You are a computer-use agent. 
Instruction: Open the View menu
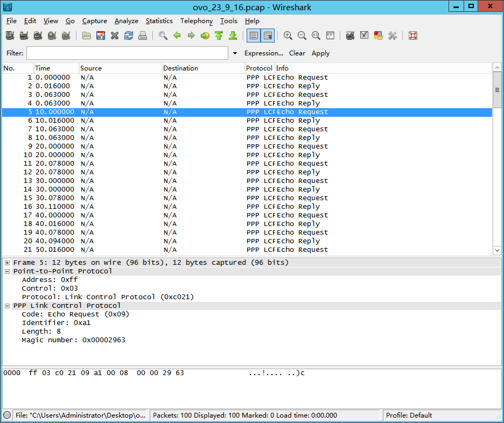[x=51, y=21]
